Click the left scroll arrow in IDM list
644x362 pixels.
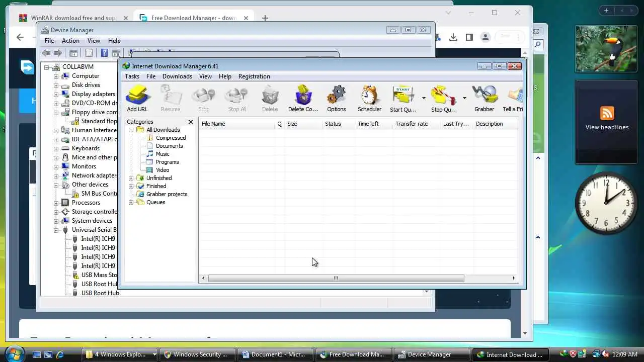coord(203,278)
